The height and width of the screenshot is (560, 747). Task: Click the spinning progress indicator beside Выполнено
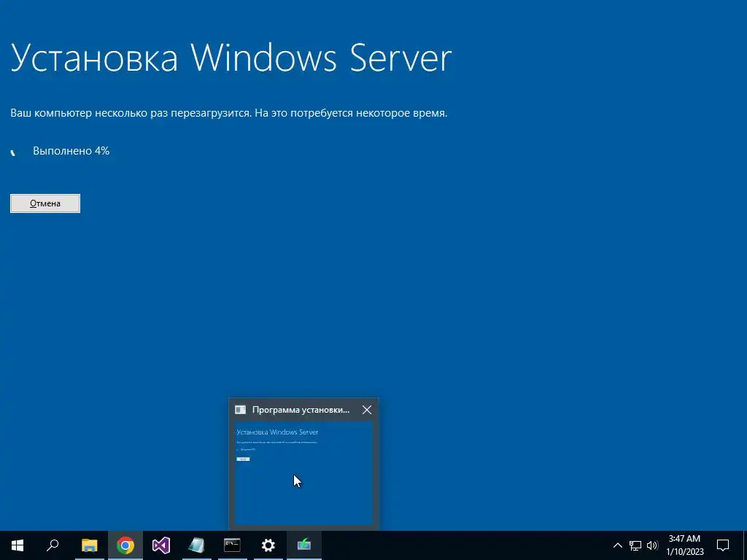(13, 152)
